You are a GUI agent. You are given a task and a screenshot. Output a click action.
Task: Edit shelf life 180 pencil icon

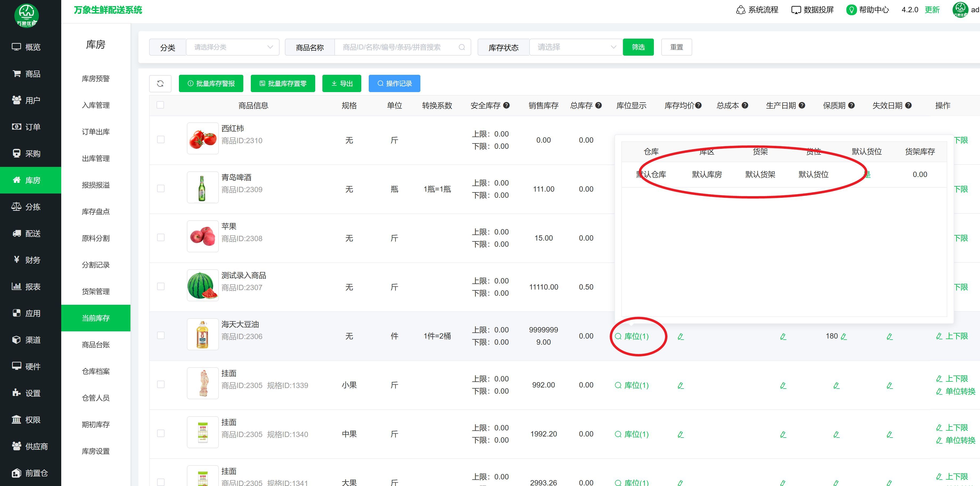844,336
